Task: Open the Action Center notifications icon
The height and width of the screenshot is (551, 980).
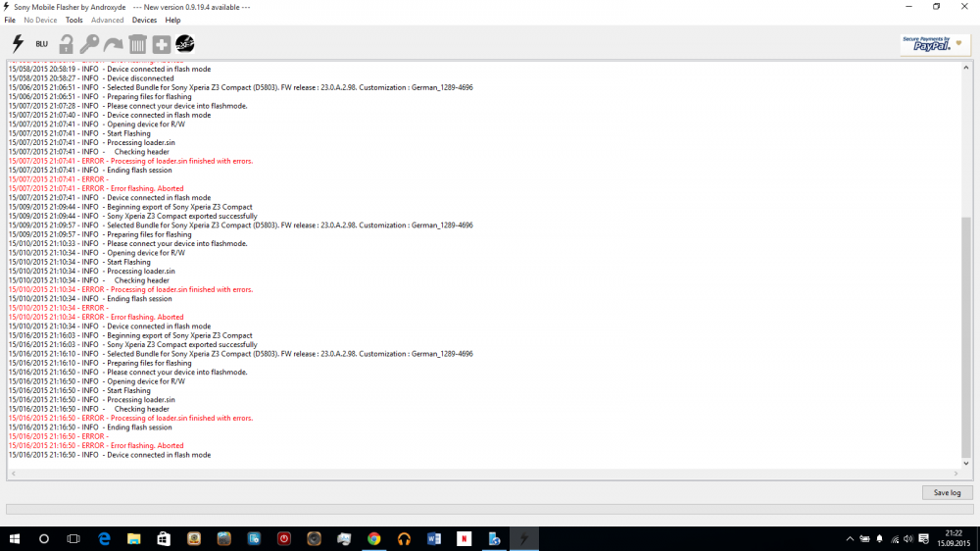Action: point(924,538)
